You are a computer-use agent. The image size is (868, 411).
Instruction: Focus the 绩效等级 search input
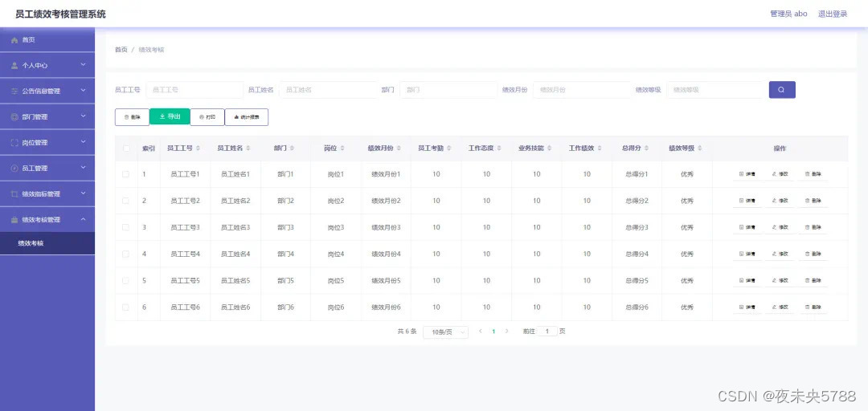(x=715, y=90)
